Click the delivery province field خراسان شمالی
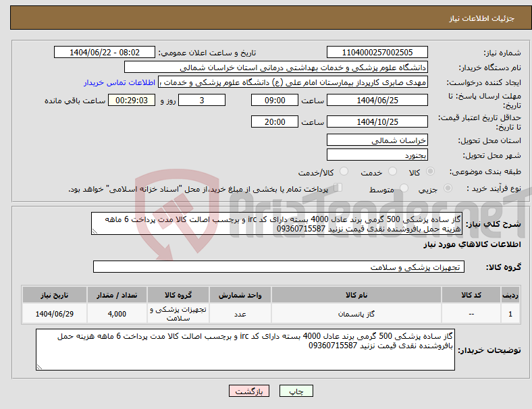Image resolution: width=532 pixels, height=409 pixels. coord(377,140)
